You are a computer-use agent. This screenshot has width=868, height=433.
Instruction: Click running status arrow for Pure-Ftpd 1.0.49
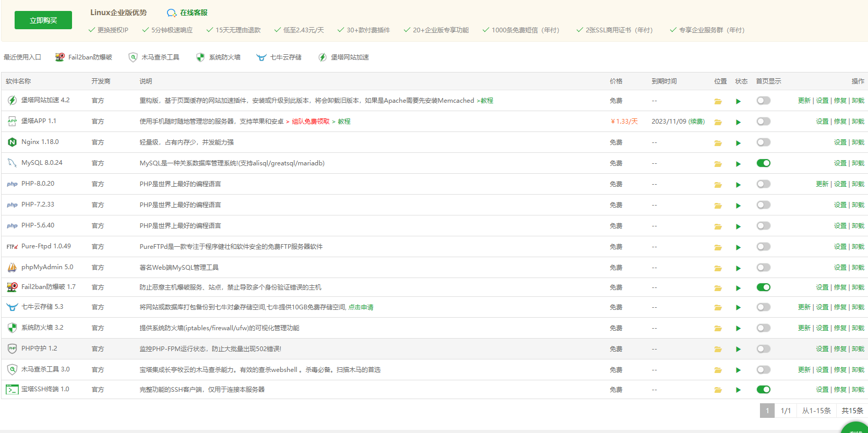(x=739, y=247)
